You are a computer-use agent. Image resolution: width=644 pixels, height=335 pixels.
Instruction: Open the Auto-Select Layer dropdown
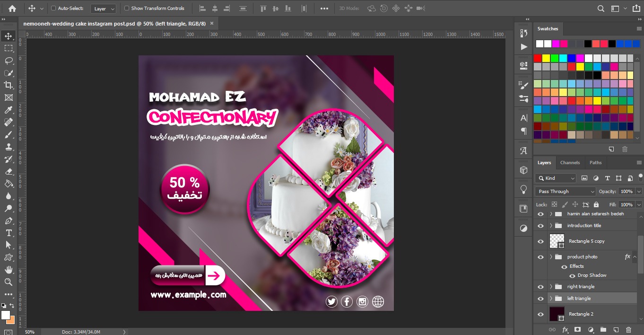pos(104,9)
